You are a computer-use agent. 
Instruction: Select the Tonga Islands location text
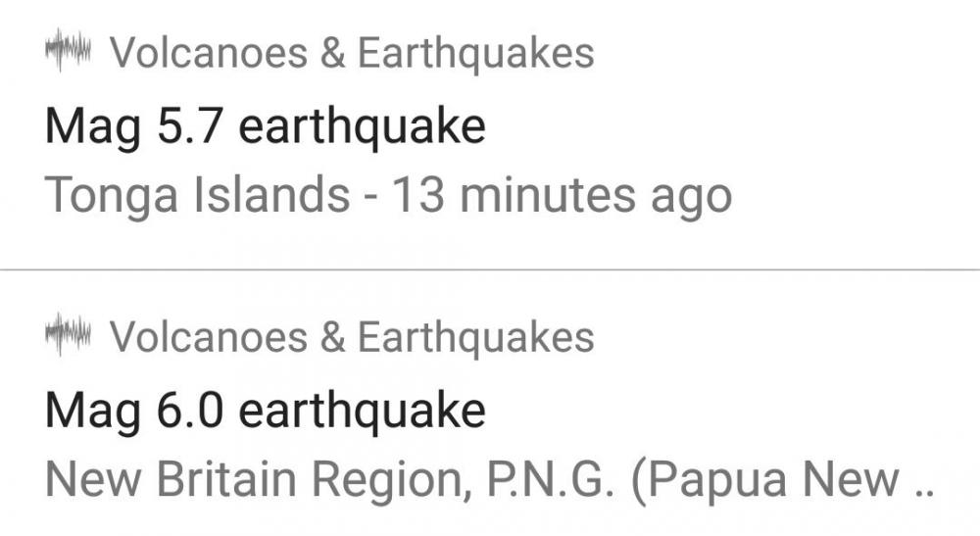point(197,196)
